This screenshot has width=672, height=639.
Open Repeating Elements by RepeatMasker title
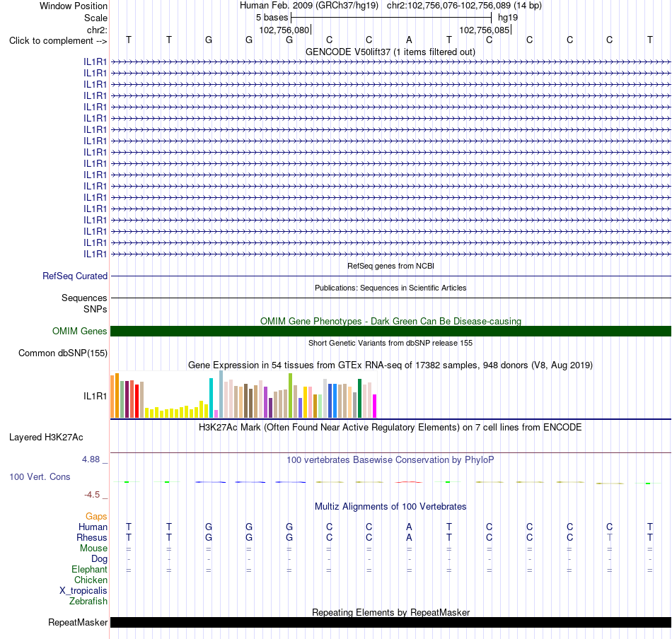pos(390,612)
